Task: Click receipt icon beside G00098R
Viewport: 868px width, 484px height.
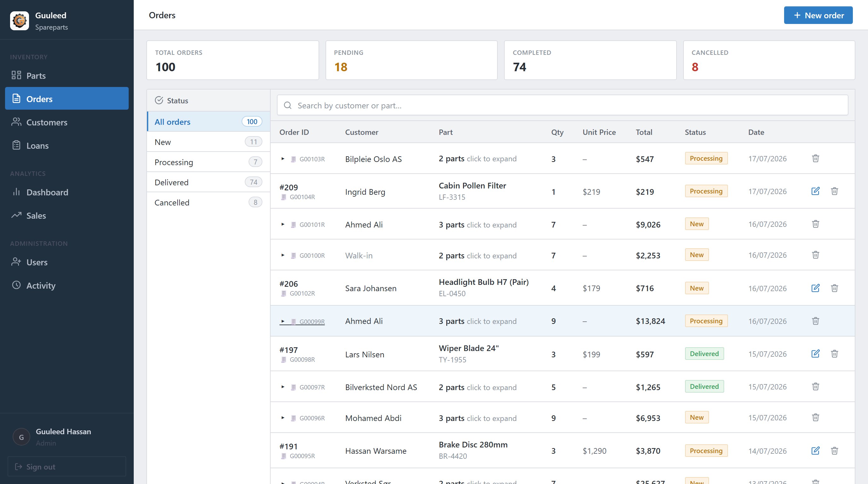Action: pos(283,360)
